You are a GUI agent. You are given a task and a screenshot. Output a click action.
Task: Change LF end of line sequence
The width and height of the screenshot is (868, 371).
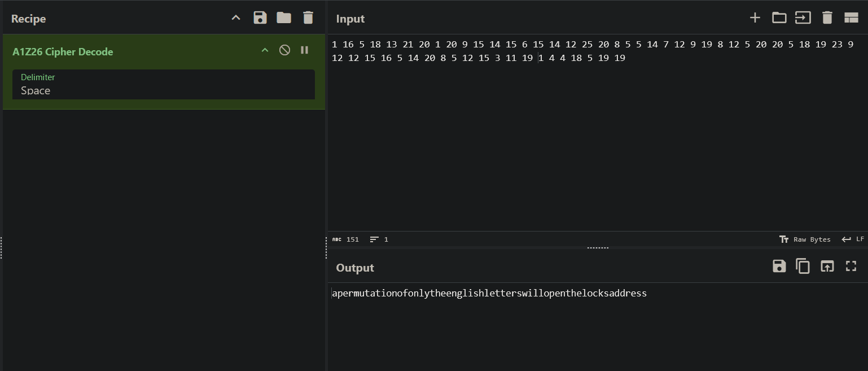point(853,239)
